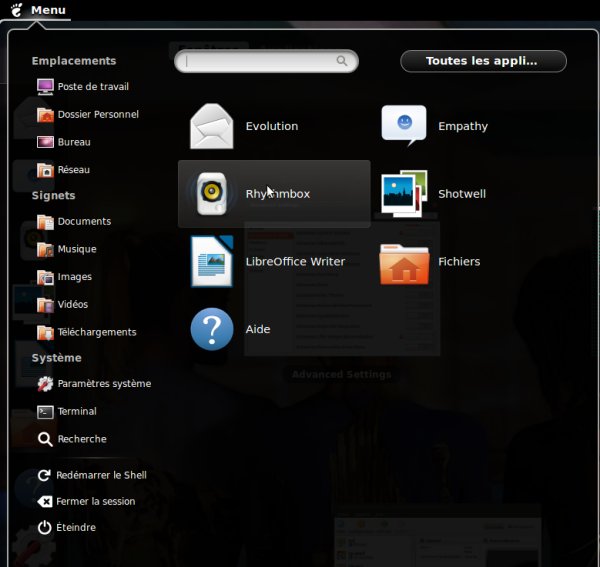The width and height of the screenshot is (600, 567).
Task: Click the Terminal console icon
Action: pos(45,412)
